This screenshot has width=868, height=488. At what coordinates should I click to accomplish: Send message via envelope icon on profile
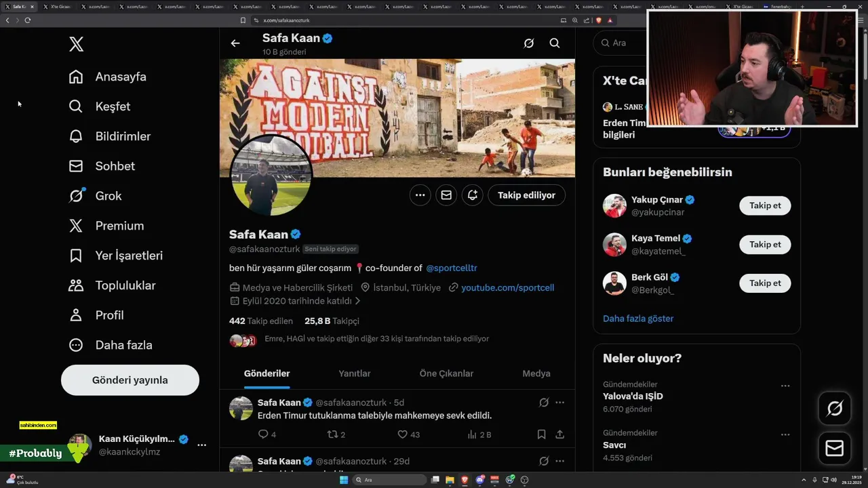tap(446, 195)
